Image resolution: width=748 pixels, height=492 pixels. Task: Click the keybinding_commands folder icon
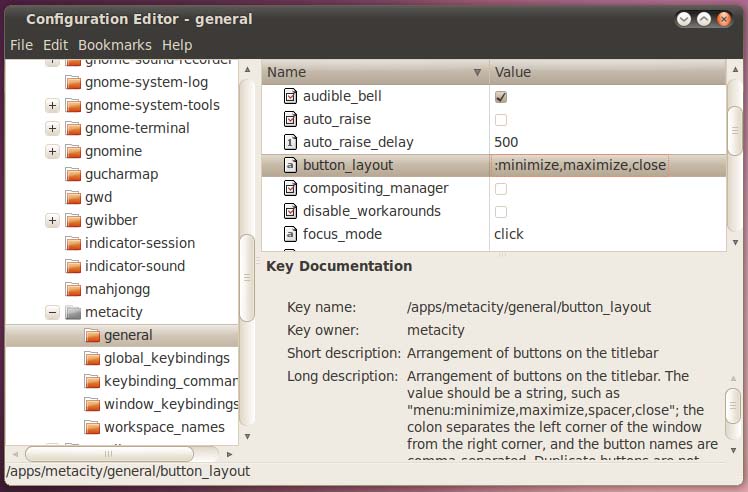pos(92,381)
